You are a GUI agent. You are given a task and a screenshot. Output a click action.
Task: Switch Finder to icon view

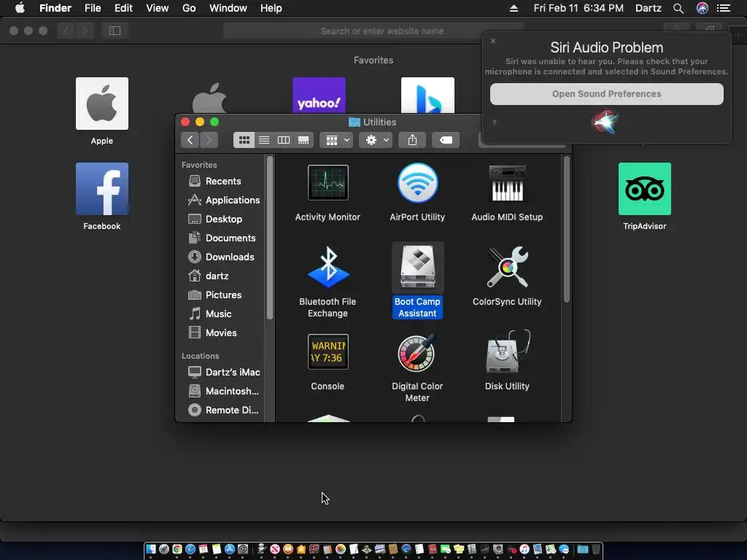[x=244, y=140]
